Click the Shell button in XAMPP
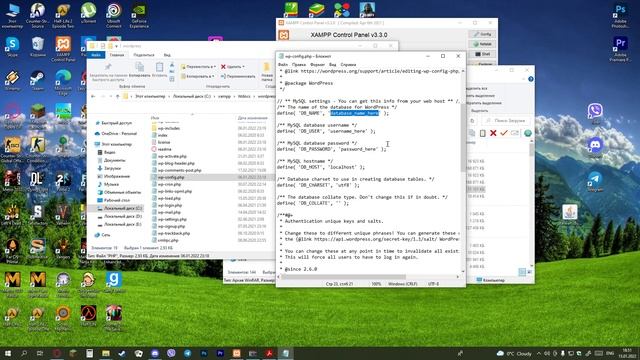Image resolution: width=640 pixels, height=360 pixels. [x=482, y=54]
